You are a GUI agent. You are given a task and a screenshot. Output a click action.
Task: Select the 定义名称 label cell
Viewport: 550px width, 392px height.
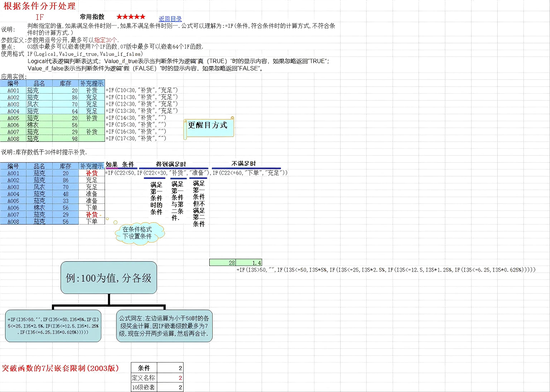[144, 378]
